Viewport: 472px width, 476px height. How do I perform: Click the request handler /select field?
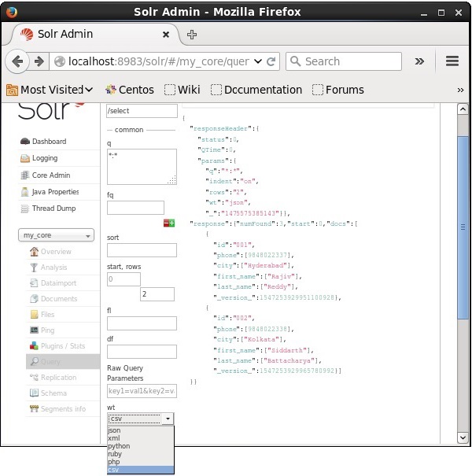(x=142, y=111)
